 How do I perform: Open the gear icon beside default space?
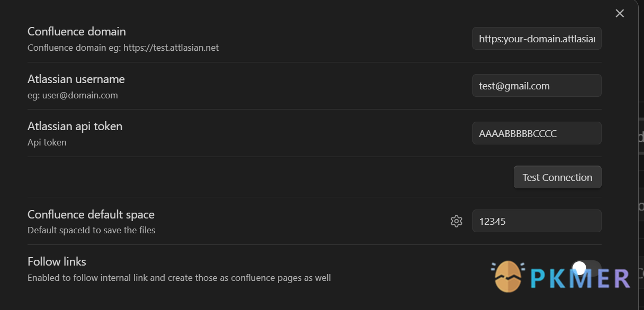coord(457,221)
